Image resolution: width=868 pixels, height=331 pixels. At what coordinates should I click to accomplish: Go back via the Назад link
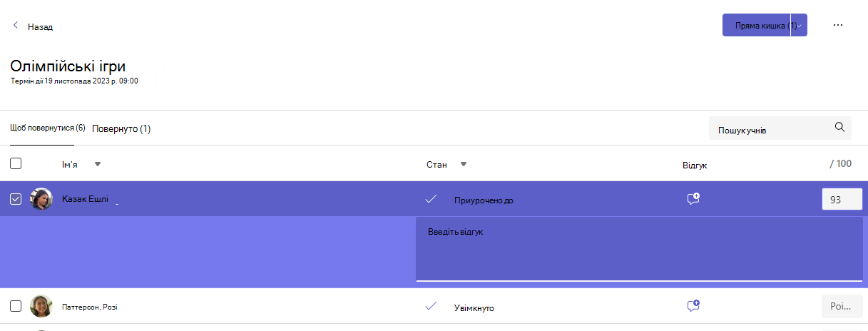(x=40, y=26)
